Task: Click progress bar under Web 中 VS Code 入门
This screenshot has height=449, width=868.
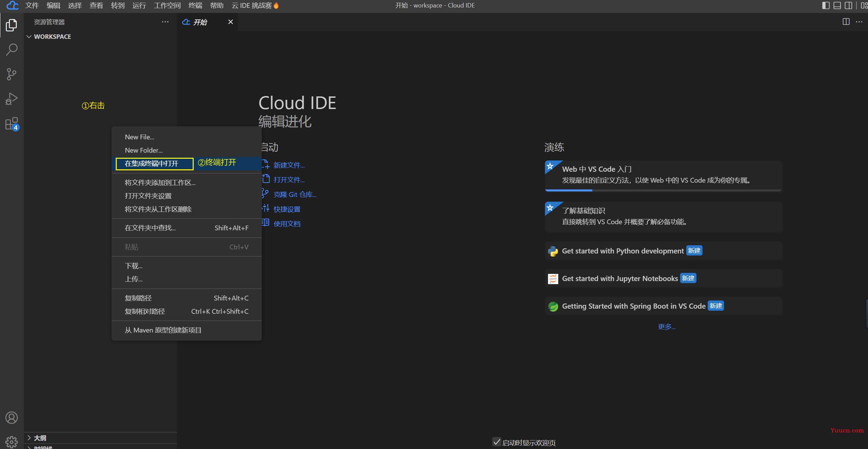Action: 663,190
